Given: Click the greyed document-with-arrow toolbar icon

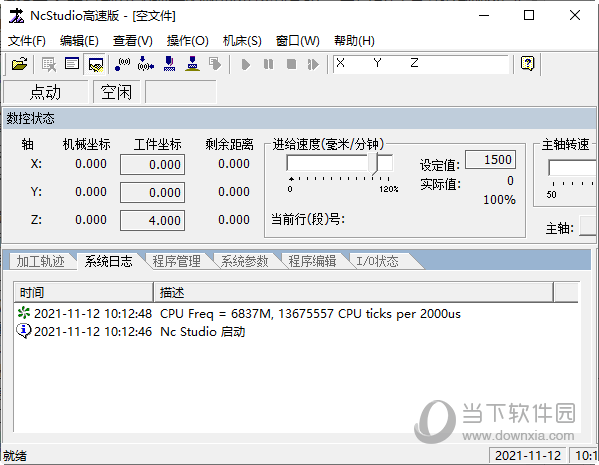Looking at the screenshot, I should click(215, 64).
